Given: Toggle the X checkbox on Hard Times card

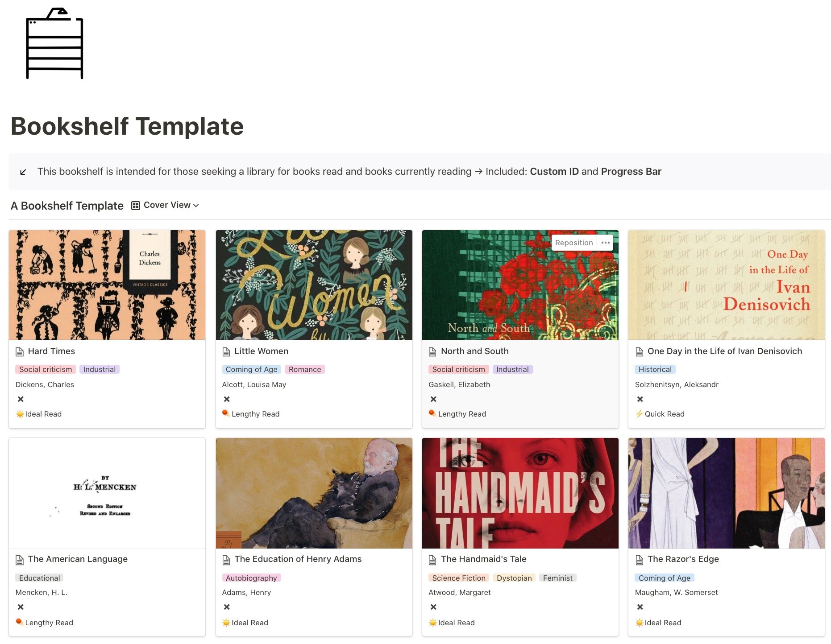Looking at the screenshot, I should [x=21, y=399].
